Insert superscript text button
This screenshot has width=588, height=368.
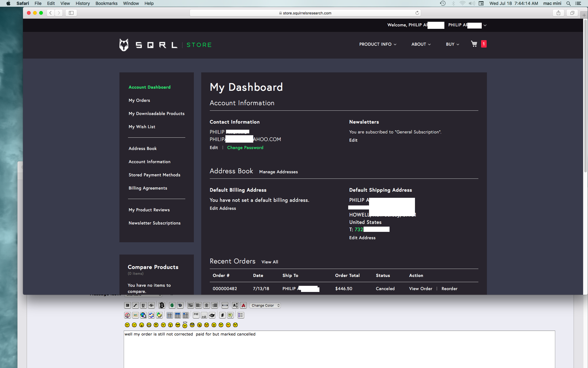196,315
